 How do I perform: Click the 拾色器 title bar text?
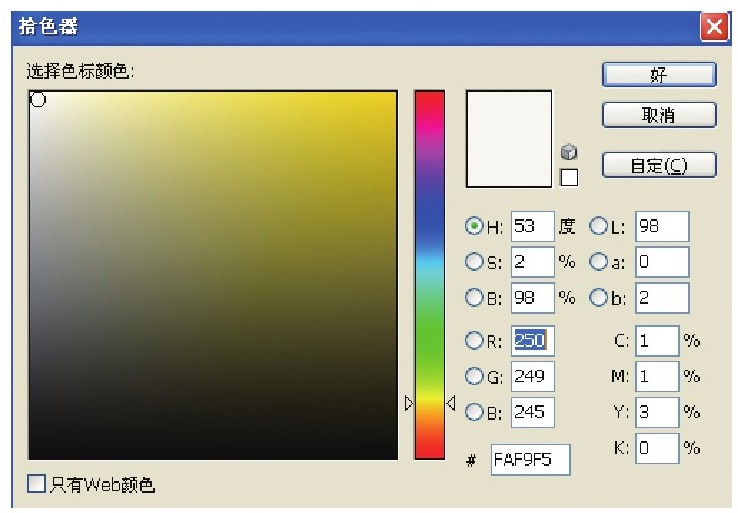click(48, 26)
